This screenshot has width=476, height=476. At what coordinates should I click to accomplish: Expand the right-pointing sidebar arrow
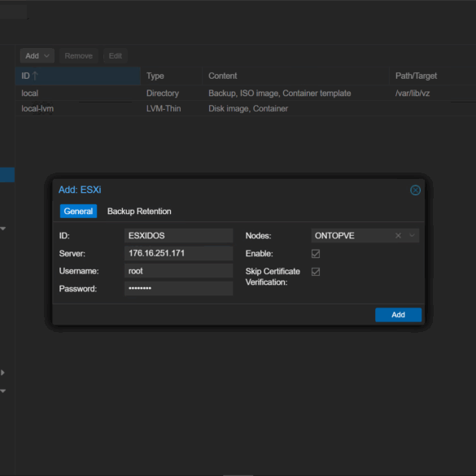(2, 373)
